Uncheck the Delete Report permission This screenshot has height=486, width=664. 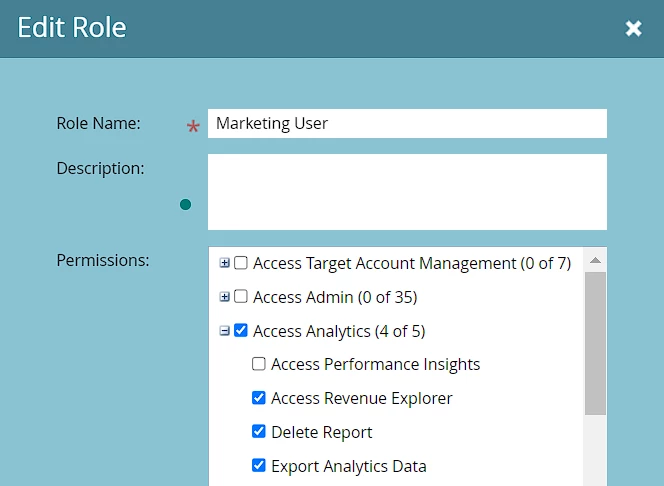259,432
